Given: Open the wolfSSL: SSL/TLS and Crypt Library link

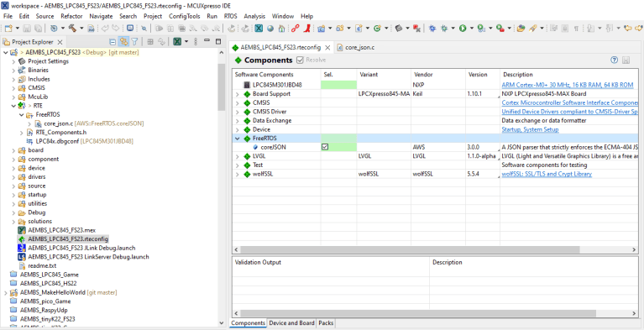Looking at the screenshot, I should pos(547,175).
